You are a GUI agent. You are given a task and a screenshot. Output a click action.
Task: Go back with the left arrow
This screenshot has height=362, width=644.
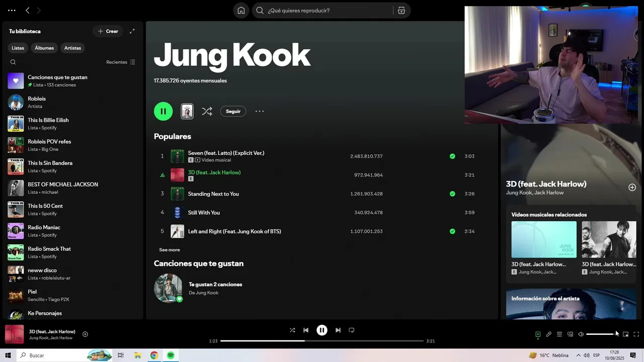coord(28,10)
